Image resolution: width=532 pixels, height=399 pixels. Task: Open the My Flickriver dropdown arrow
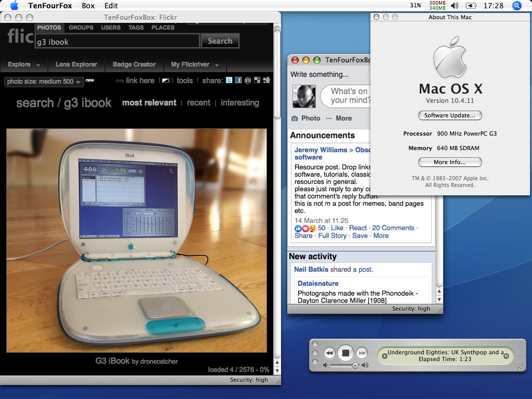point(217,65)
